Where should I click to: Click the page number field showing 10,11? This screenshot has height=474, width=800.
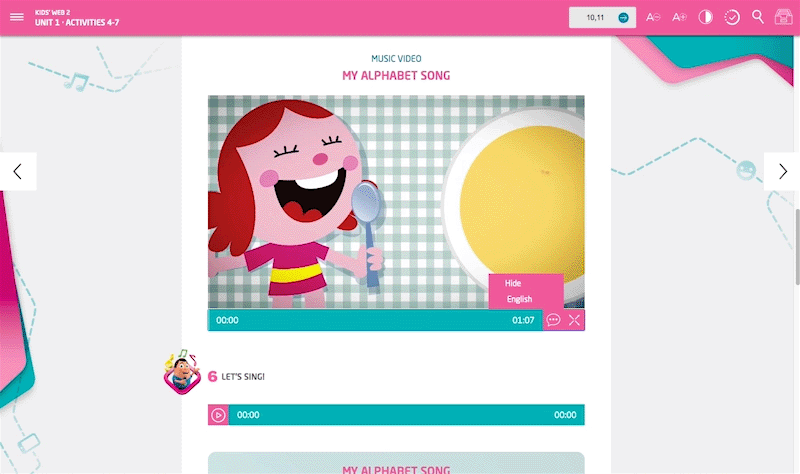click(595, 17)
